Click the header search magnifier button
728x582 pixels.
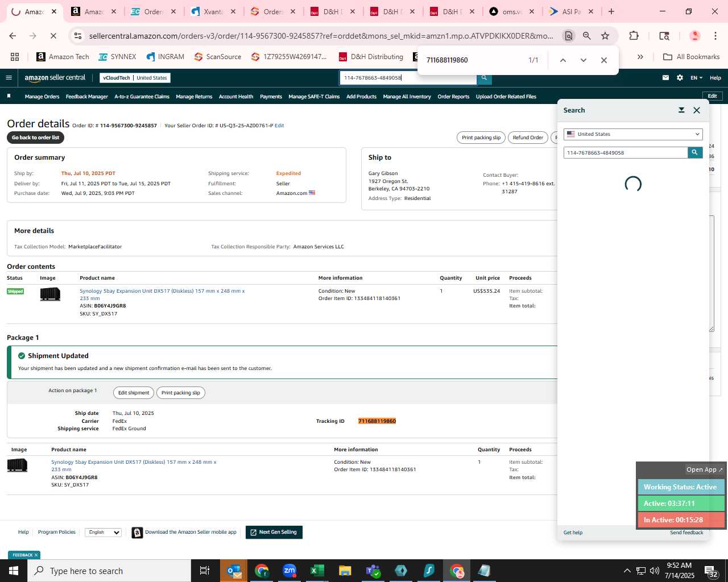(x=484, y=78)
